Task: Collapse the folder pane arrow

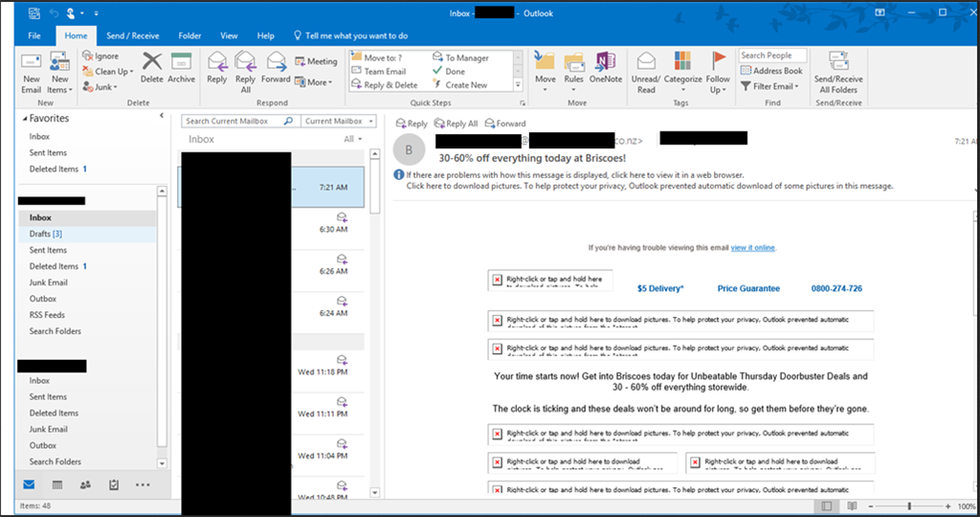Action: [161, 115]
